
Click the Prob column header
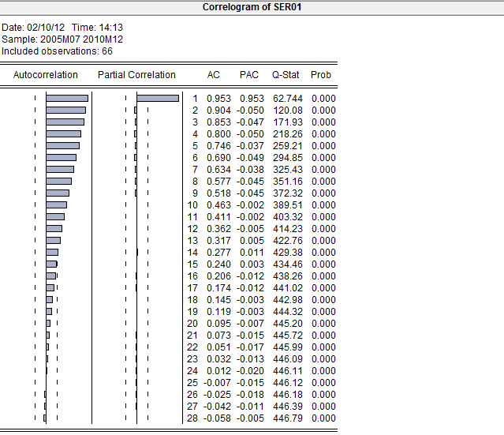tap(321, 75)
